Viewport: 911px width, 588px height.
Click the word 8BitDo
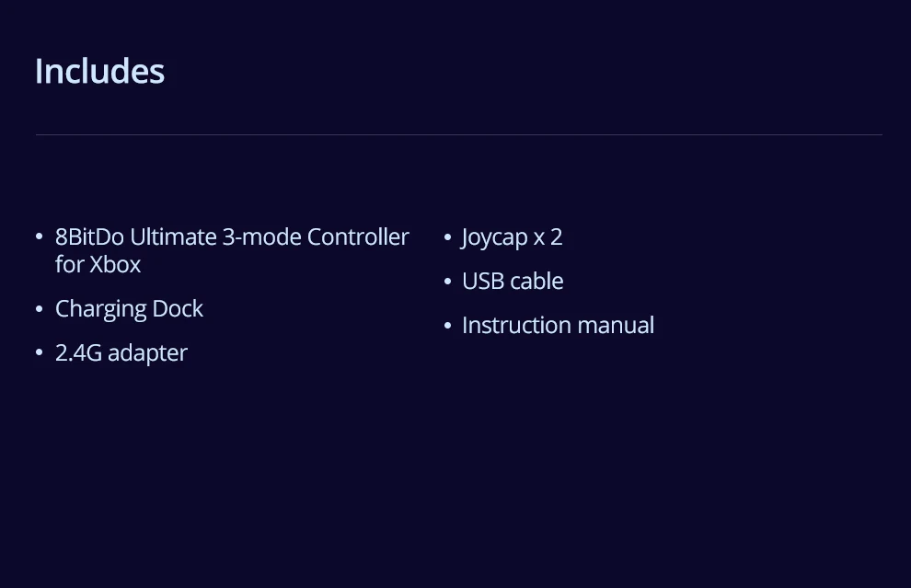click(89, 237)
